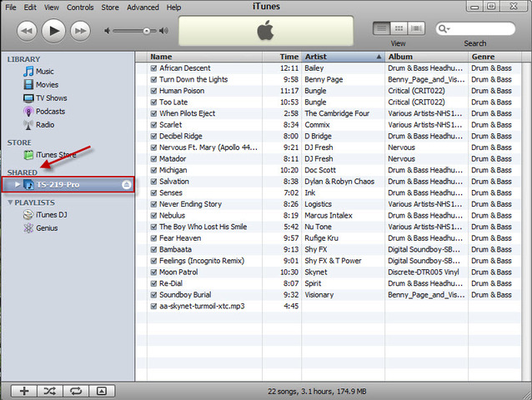Screen dimensions: 532x400
Task: Select song Feelings (Incognito Remix)
Action: pos(202,261)
